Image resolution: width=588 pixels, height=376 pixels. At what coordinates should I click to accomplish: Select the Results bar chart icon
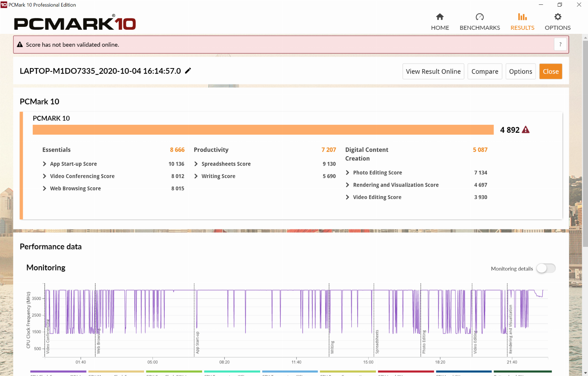click(x=522, y=17)
